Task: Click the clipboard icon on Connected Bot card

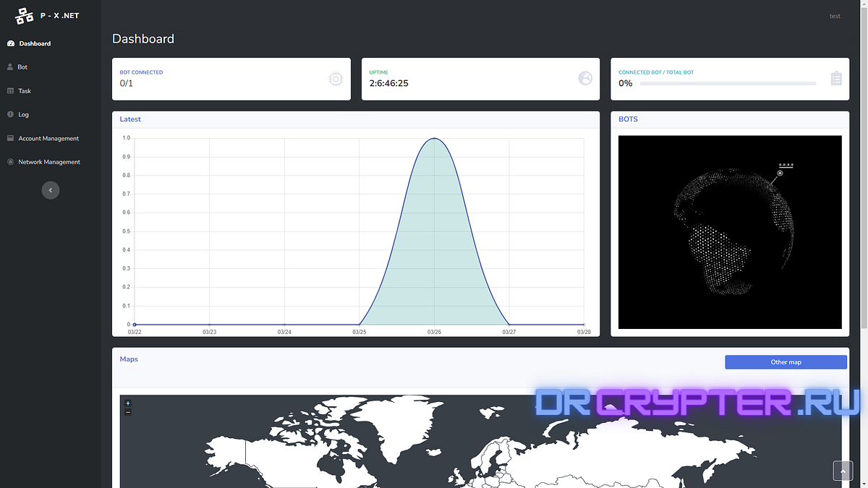Action: 835,78
